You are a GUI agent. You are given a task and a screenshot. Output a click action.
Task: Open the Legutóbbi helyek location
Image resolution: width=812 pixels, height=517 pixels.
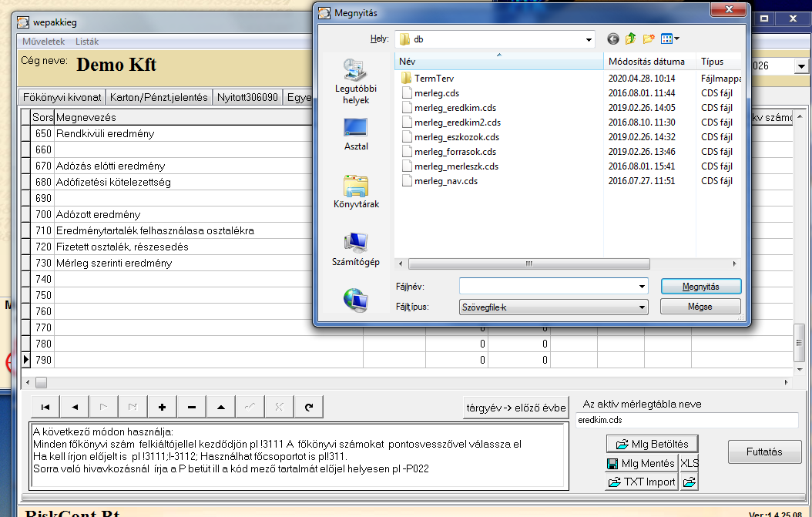tap(356, 82)
